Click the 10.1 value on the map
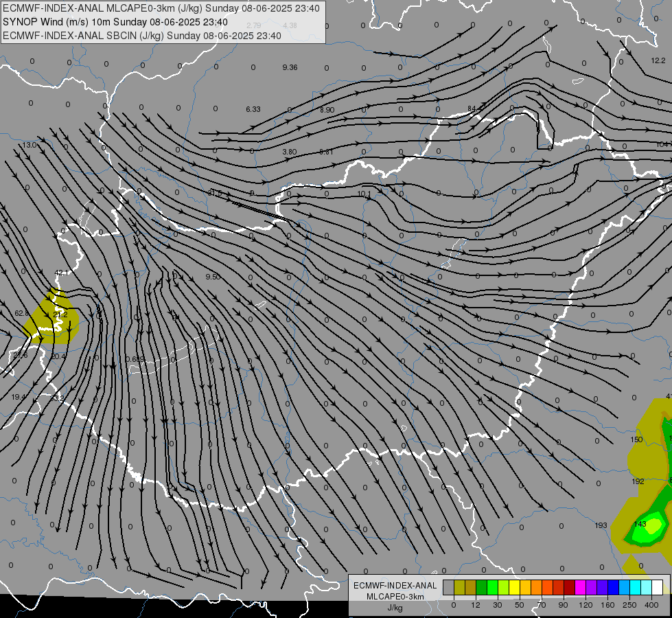Screen dimensions: 672x618 tap(364, 194)
